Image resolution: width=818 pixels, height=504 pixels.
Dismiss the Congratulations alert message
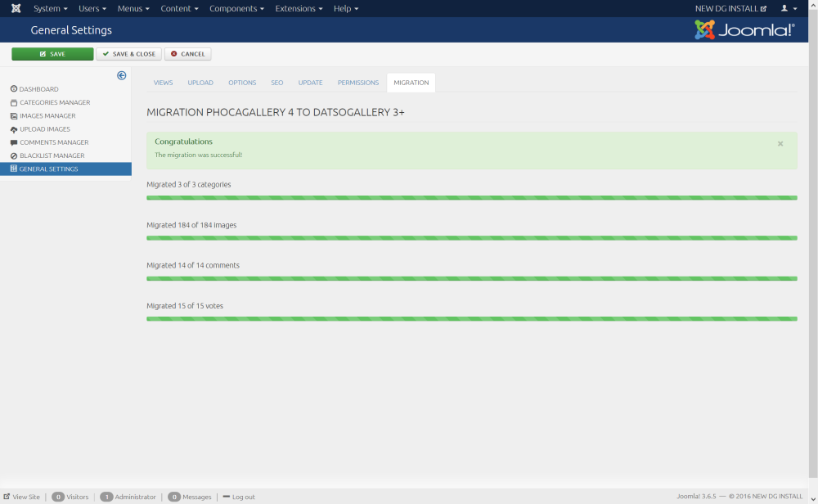coord(780,143)
